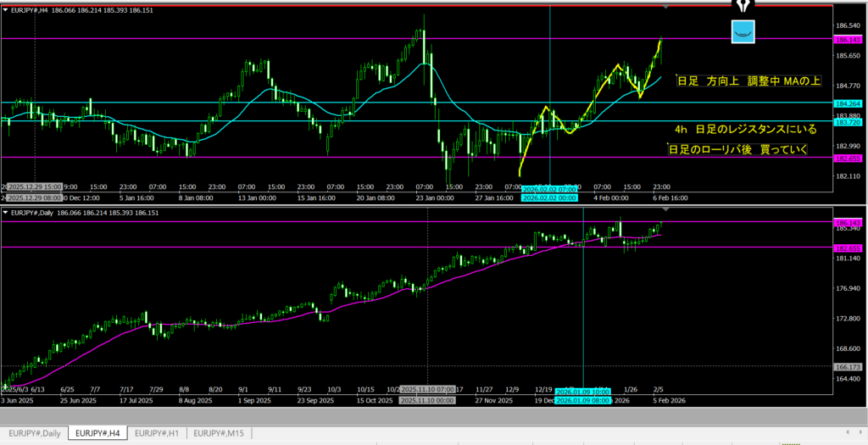This screenshot has height=445, width=868.
Task: Go to the EURJPY#,M15 tab
Action: [220, 432]
